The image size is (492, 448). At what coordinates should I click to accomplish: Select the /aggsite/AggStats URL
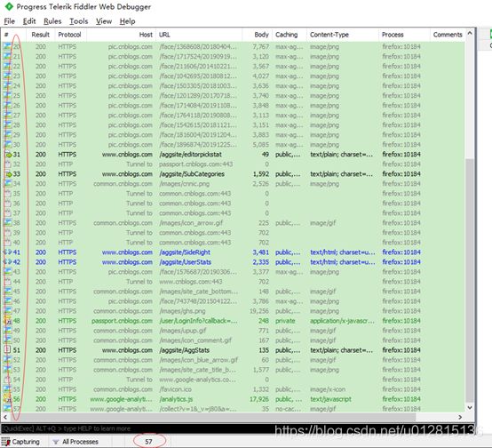[x=184, y=350]
